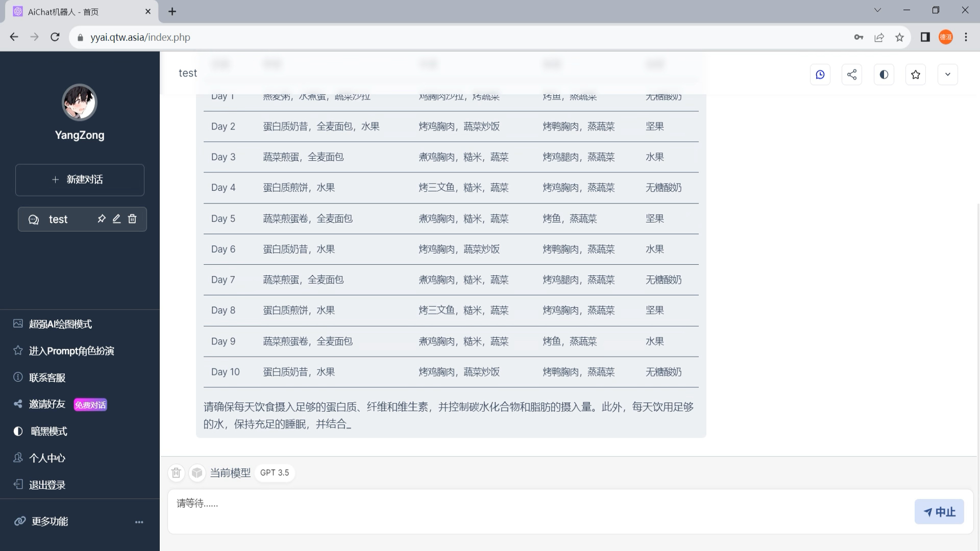Screen dimensions: 980x551
Task: Delete the test conversation with trash icon
Action: coord(132,219)
